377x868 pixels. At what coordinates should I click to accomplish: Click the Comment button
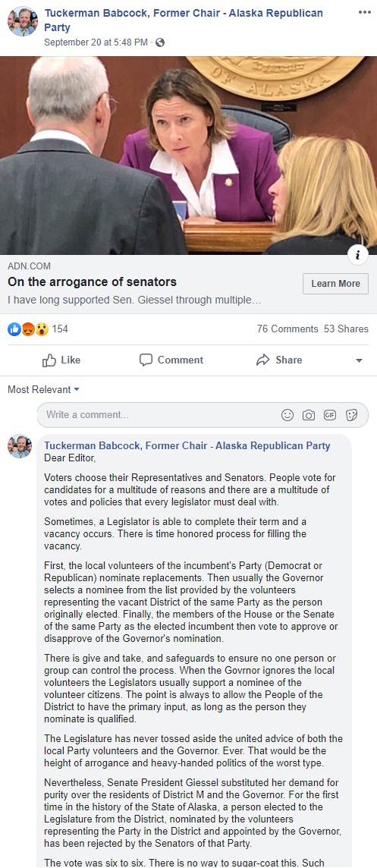coord(171,360)
